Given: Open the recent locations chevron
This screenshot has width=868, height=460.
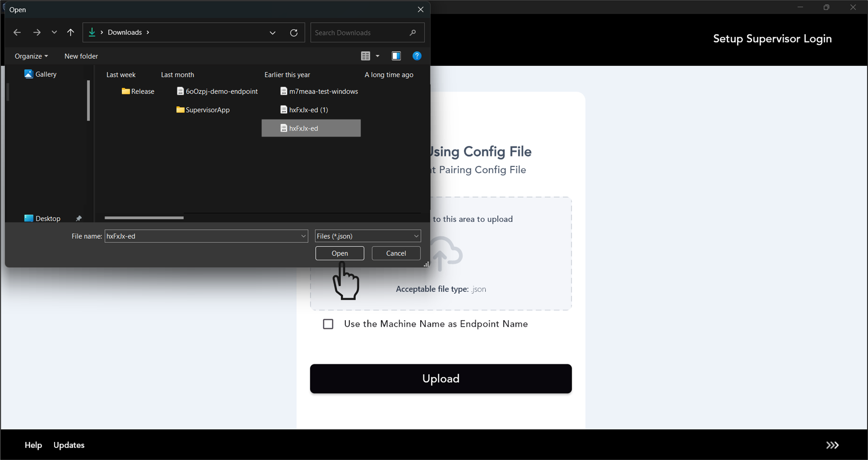Looking at the screenshot, I should click(x=54, y=32).
